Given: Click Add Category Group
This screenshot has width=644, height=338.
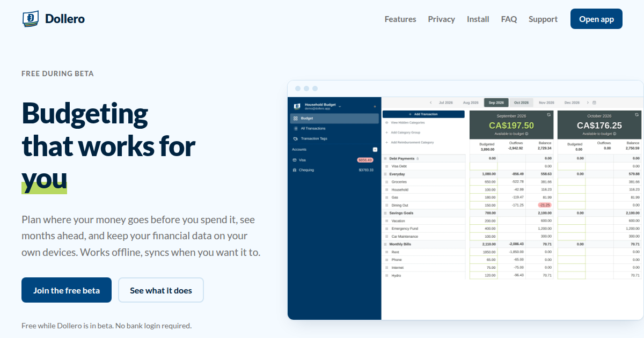Looking at the screenshot, I should coord(403,133).
